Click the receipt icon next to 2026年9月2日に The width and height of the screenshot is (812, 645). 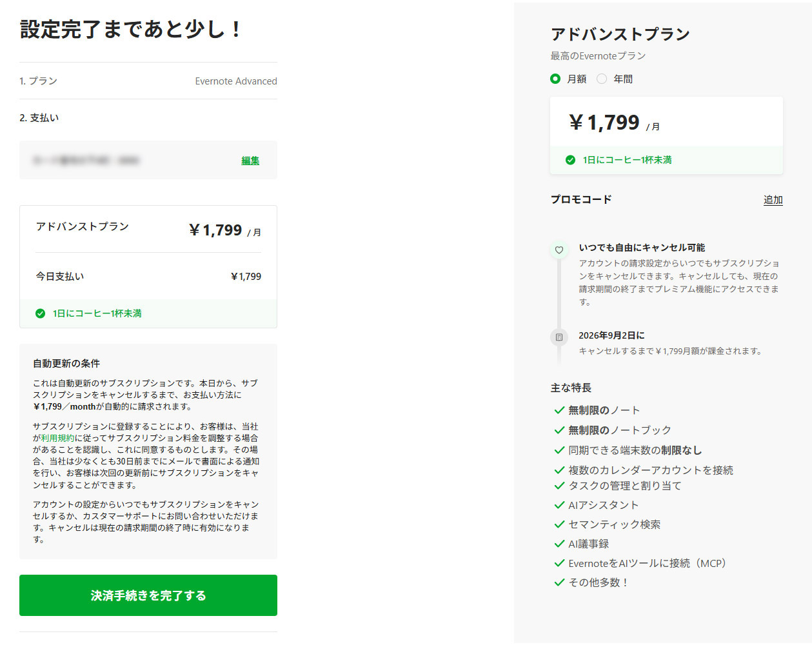click(x=559, y=337)
